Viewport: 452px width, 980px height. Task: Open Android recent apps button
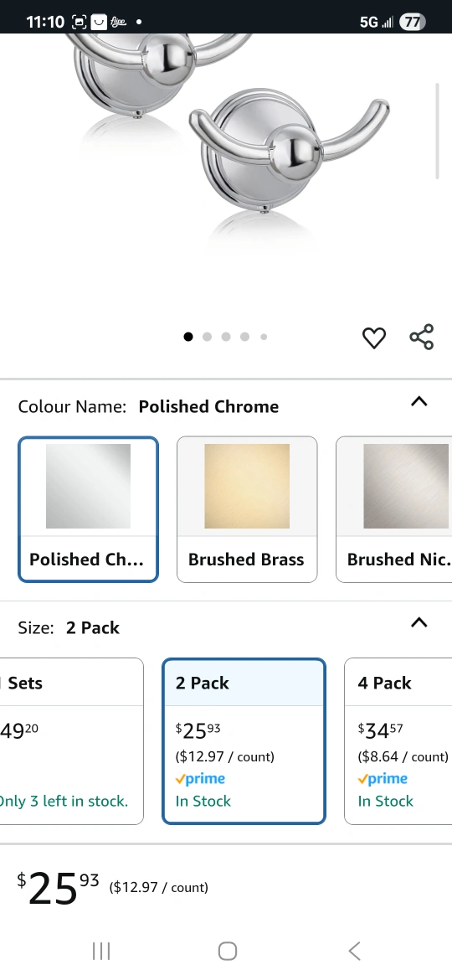pyautogui.click(x=101, y=952)
